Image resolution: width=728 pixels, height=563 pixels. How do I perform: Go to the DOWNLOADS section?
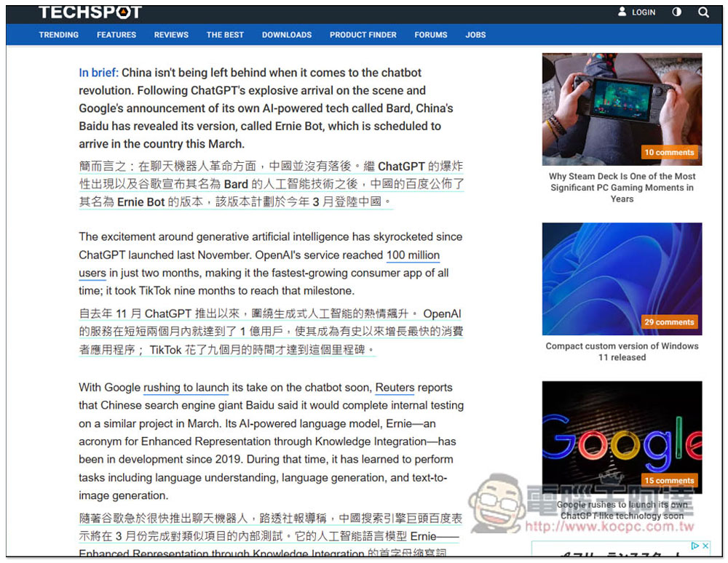coord(286,35)
